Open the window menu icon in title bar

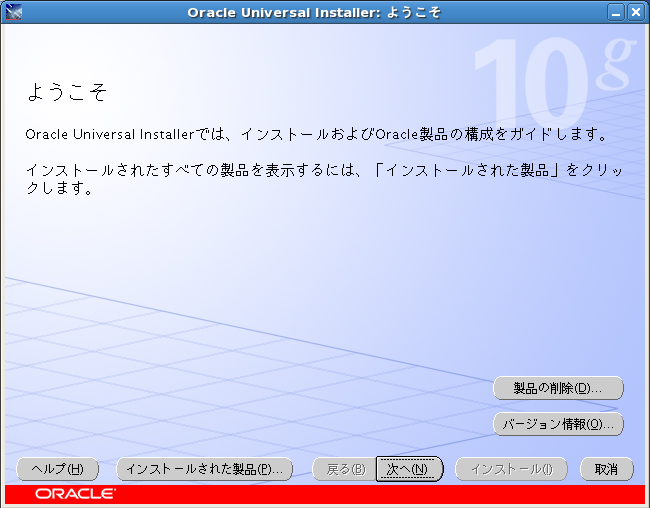tap(14, 12)
